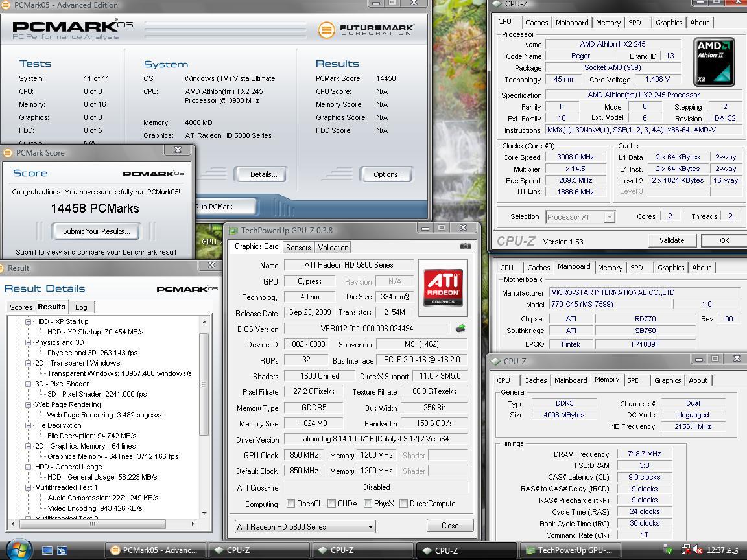Click the Close button in GPU-Z
Image resolution: width=747 pixels, height=560 pixels.
[450, 526]
